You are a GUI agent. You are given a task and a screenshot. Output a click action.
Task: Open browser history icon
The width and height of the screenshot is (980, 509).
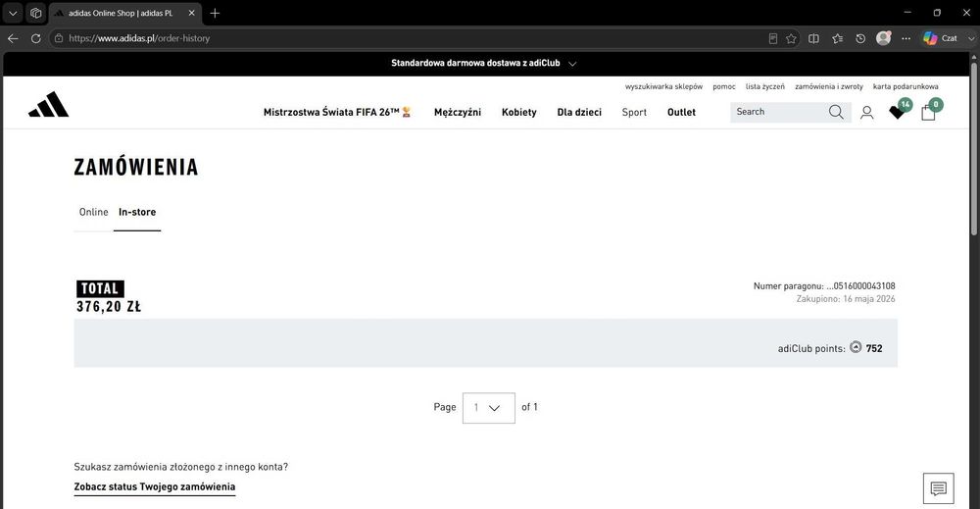(x=860, y=39)
